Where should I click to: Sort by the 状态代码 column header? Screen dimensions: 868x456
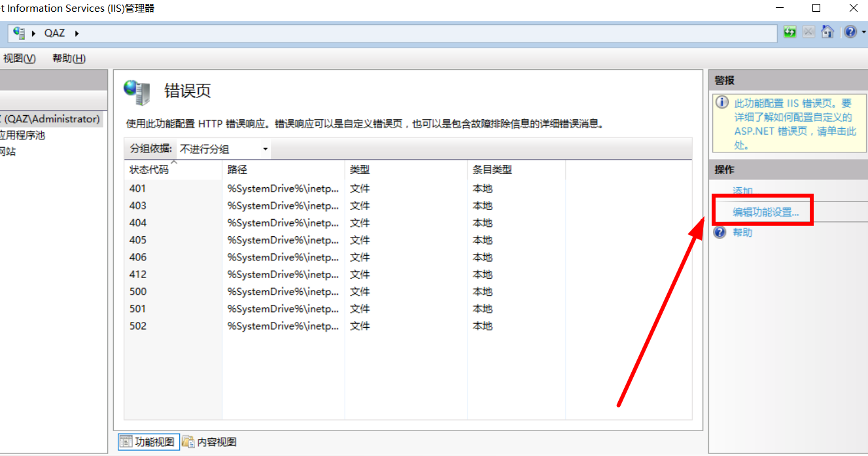[173, 169]
